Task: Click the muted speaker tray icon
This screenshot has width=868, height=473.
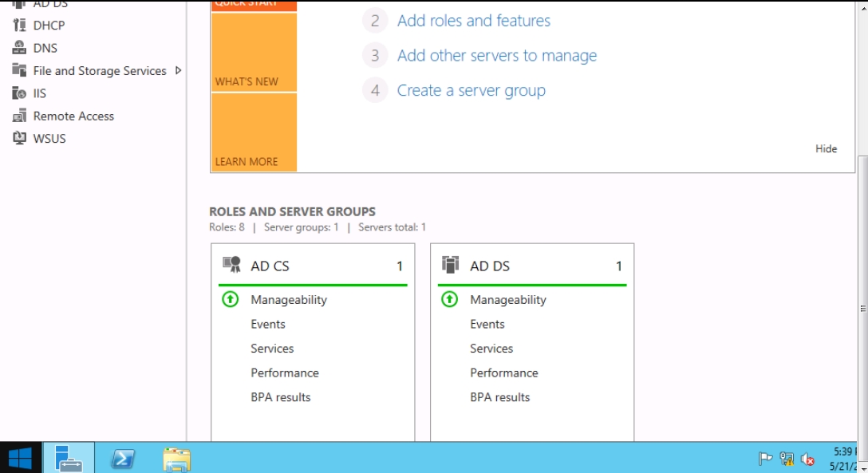Action: [807, 459]
